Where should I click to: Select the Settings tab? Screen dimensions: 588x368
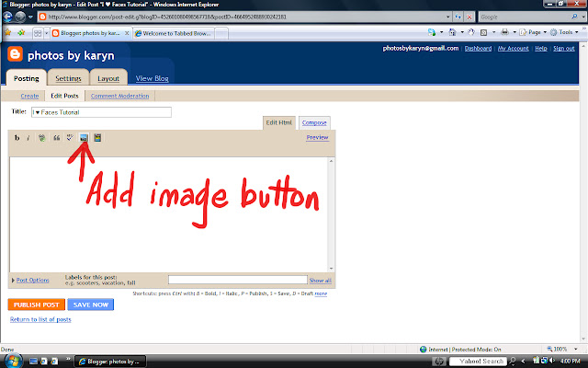tap(68, 78)
